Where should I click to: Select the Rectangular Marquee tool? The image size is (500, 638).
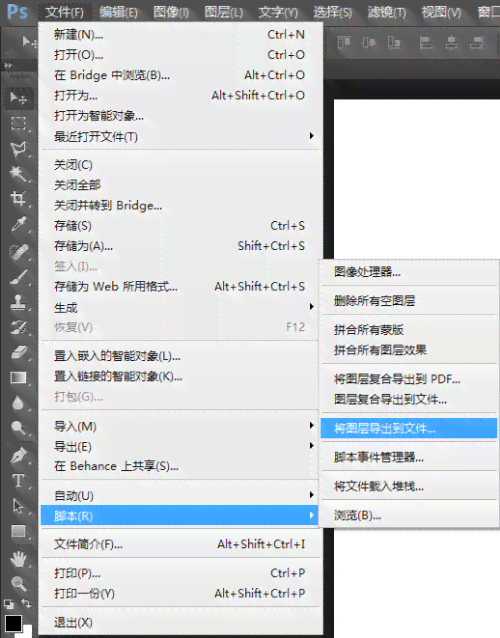(18, 123)
